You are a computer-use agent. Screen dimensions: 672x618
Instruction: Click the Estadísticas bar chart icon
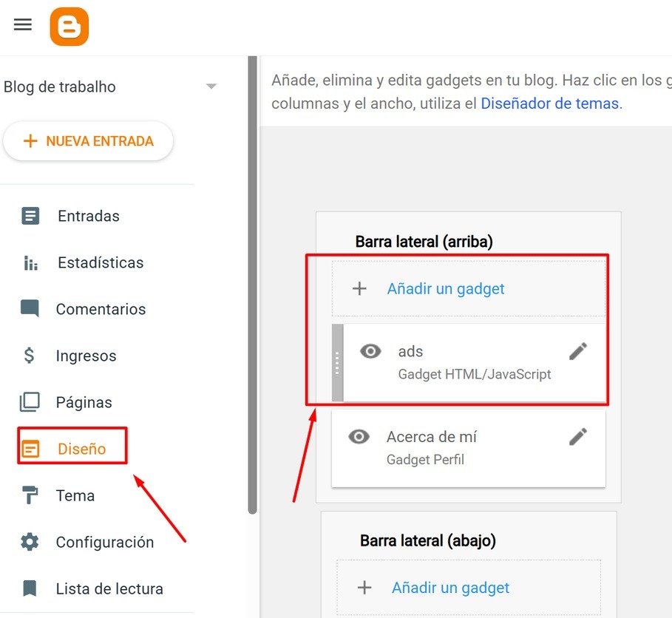tap(30, 262)
